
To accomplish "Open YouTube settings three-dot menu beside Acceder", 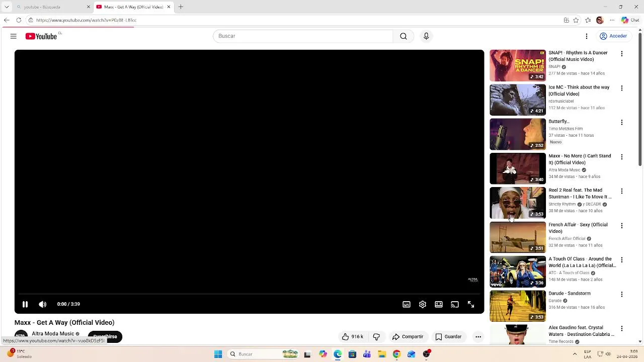I will point(587,36).
